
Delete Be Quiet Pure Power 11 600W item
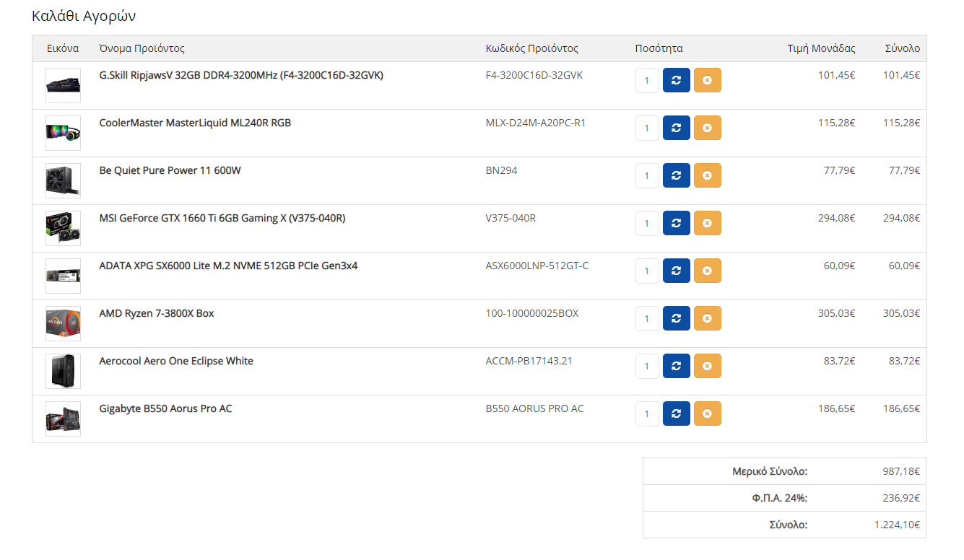[708, 175]
